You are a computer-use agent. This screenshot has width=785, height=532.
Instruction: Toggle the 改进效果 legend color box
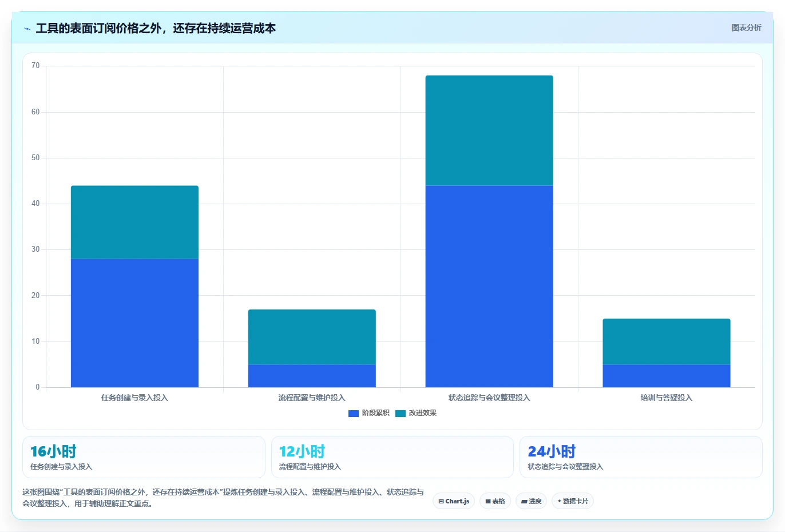pos(401,413)
